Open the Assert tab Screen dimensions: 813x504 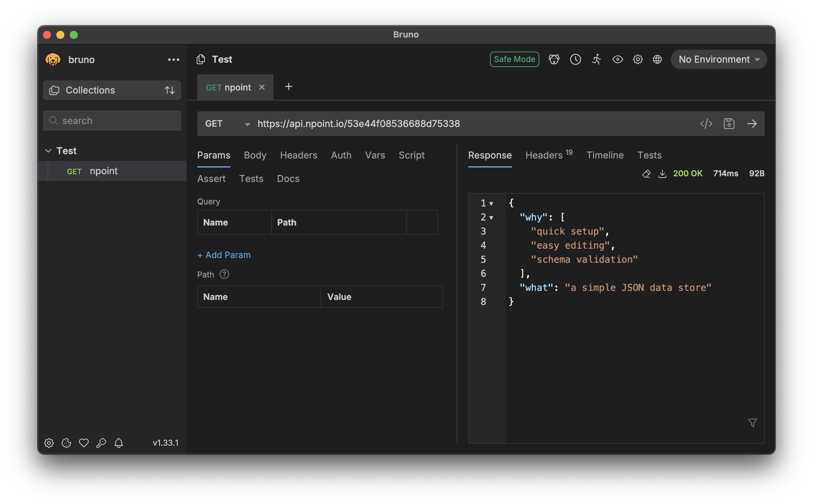pyautogui.click(x=211, y=179)
